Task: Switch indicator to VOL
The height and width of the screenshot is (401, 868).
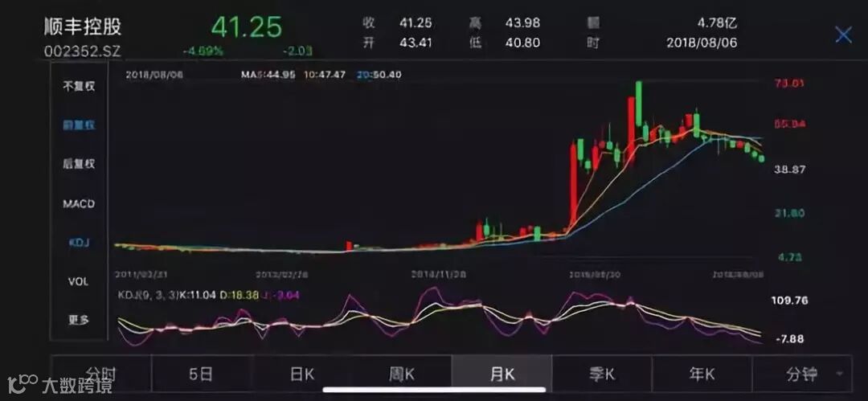Action: point(79,281)
